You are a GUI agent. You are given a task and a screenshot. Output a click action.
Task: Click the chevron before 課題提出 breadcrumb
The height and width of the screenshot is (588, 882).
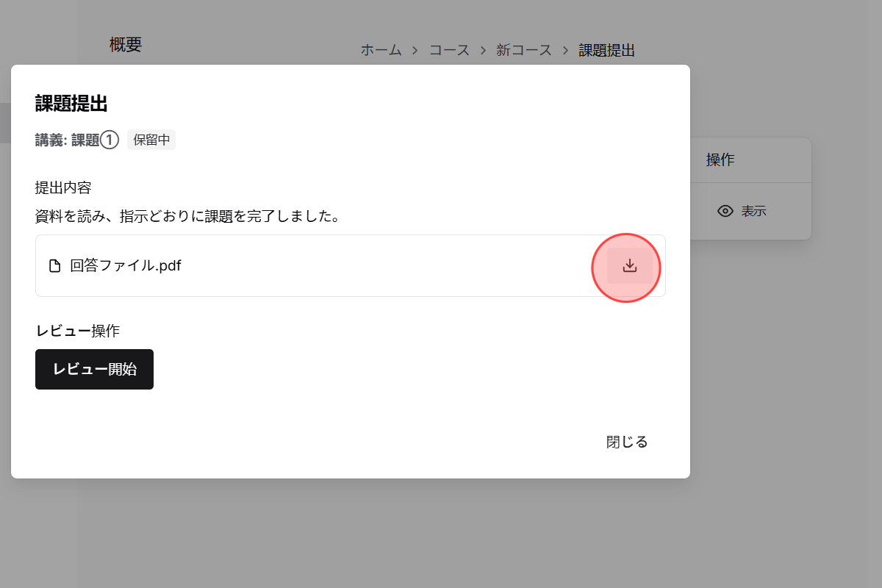567,50
